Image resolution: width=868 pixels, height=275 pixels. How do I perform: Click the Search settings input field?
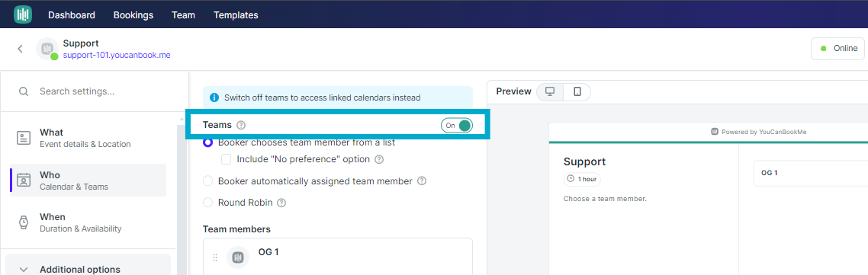tap(95, 91)
